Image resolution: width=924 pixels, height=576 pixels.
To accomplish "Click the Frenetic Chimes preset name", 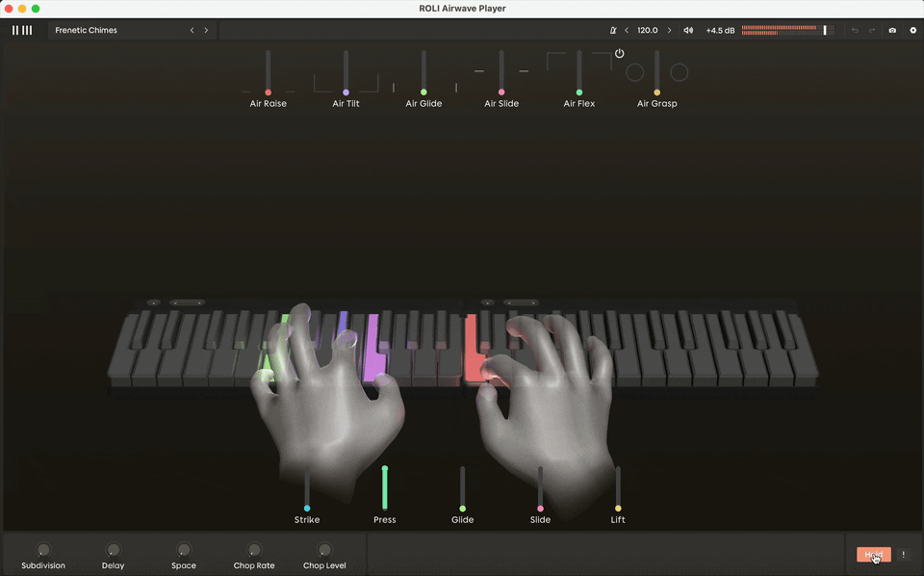I will point(86,30).
